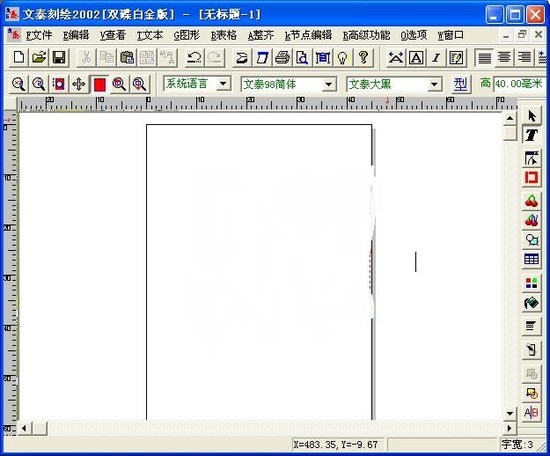Click the 高 height input field
This screenshot has height=456, width=550.
coord(520,84)
